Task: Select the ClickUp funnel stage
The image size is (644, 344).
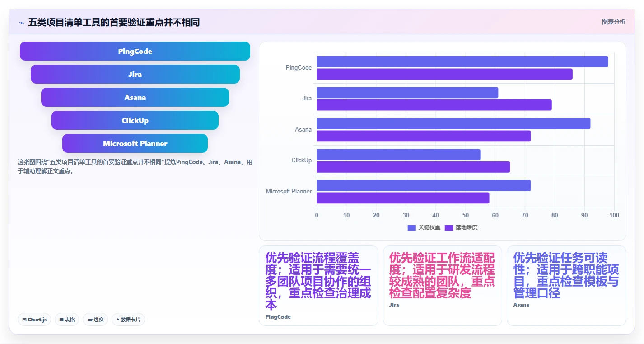Action: (135, 120)
